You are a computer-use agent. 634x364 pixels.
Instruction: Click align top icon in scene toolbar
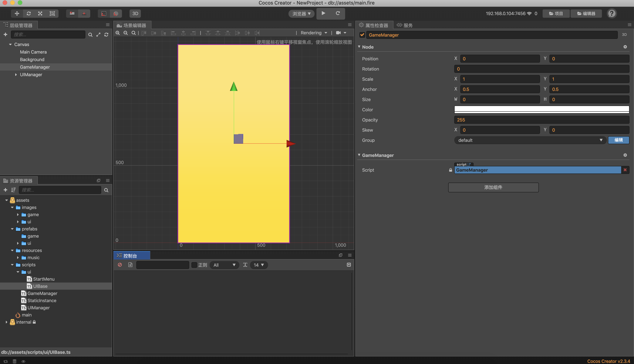click(144, 33)
